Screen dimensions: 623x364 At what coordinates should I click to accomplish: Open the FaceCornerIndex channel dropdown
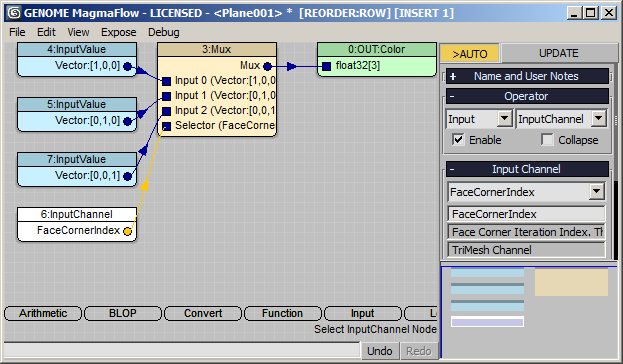(x=596, y=192)
